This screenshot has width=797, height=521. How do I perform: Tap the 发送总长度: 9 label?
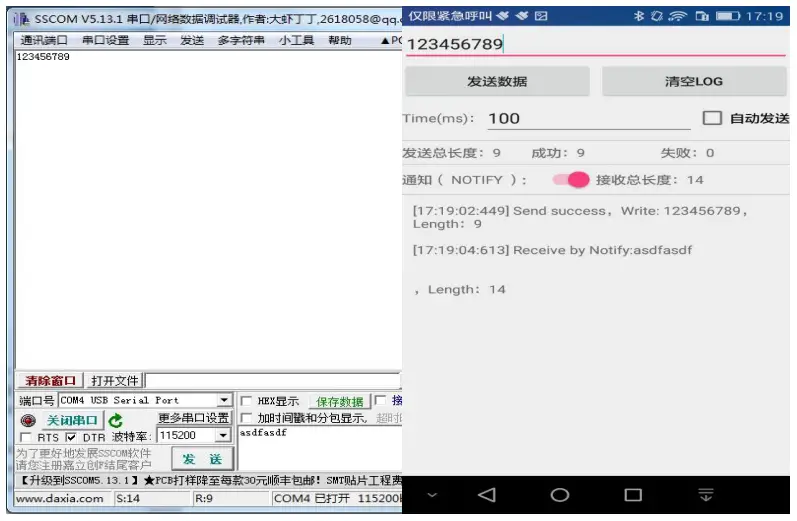tap(452, 153)
